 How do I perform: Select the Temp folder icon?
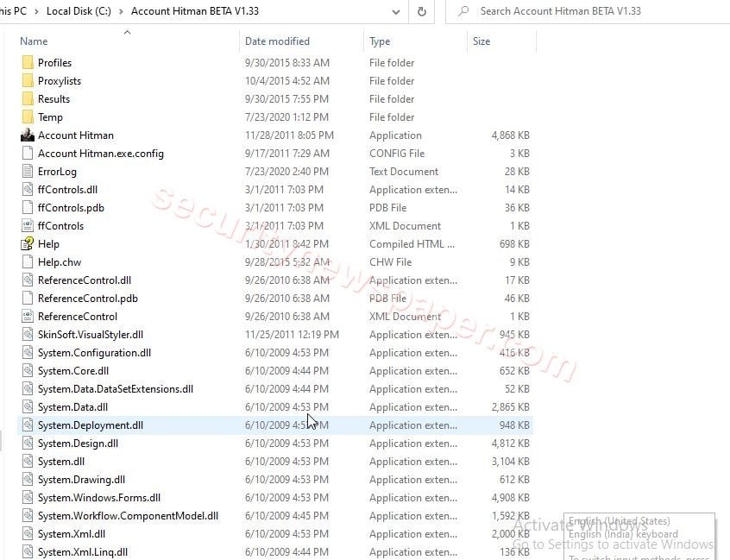point(28,116)
